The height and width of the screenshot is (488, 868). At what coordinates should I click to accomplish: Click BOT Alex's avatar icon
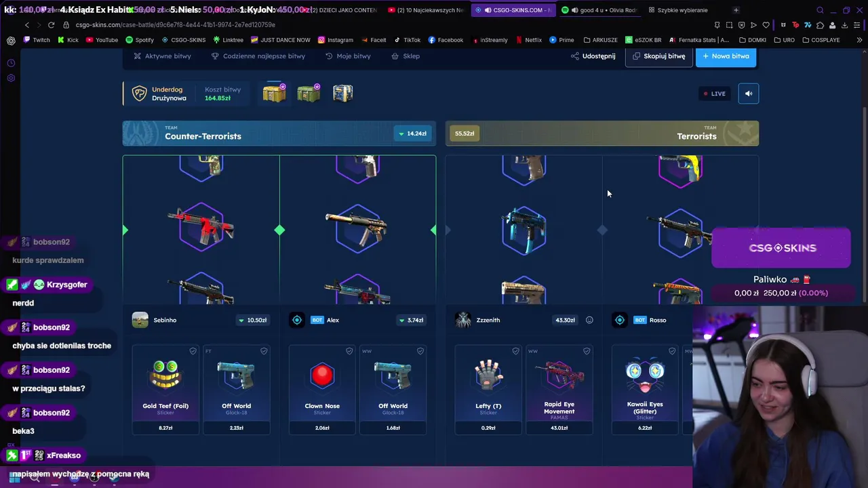(297, 320)
